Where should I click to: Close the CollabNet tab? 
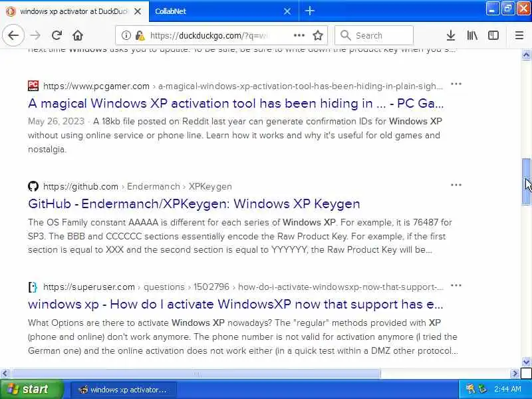[287, 11]
